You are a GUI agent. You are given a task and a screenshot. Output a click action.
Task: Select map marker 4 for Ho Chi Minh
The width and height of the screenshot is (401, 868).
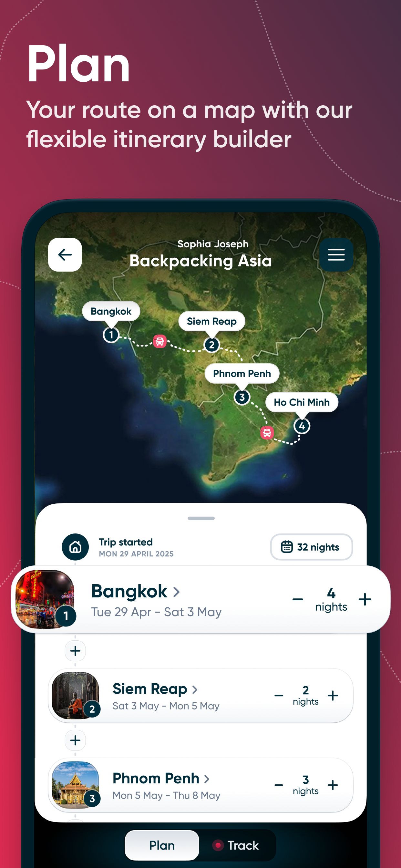[x=302, y=426]
